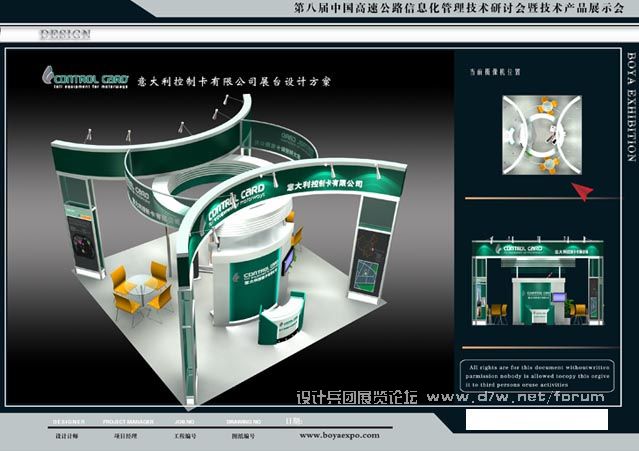The height and width of the screenshot is (451, 639).
Task: Click the PROJECT MANAGER field label
Action: 128,422
